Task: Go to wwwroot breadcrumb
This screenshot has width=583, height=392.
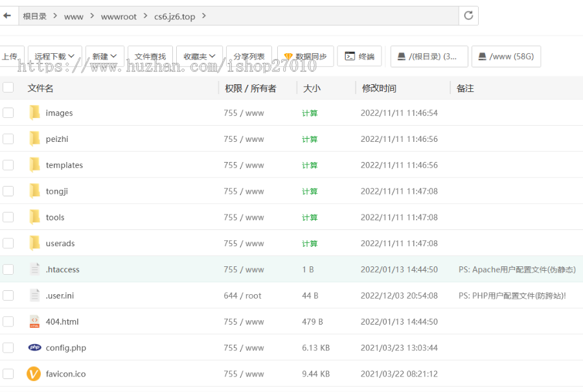Action: point(119,16)
